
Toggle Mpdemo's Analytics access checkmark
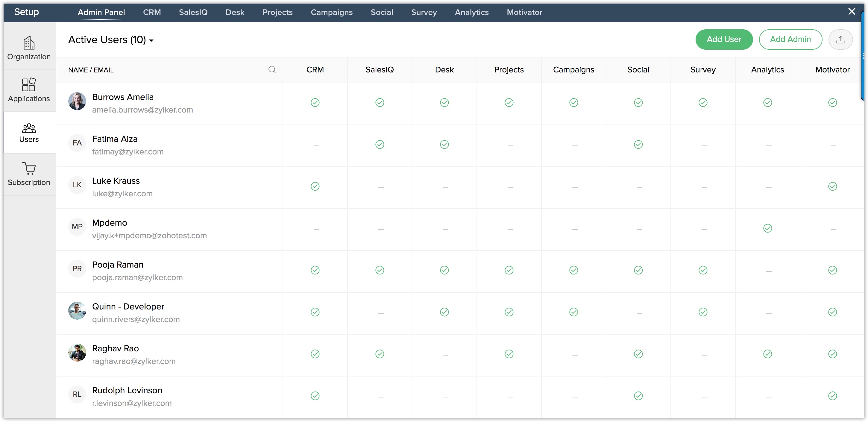pos(767,229)
